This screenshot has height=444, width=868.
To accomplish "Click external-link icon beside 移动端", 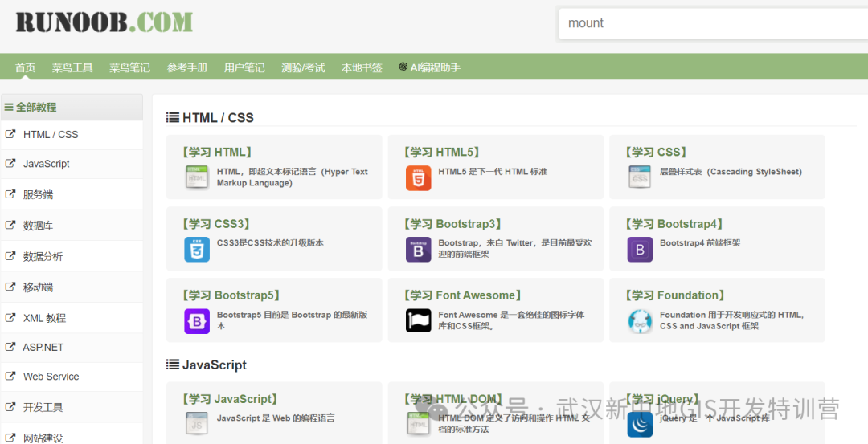I will 10,287.
